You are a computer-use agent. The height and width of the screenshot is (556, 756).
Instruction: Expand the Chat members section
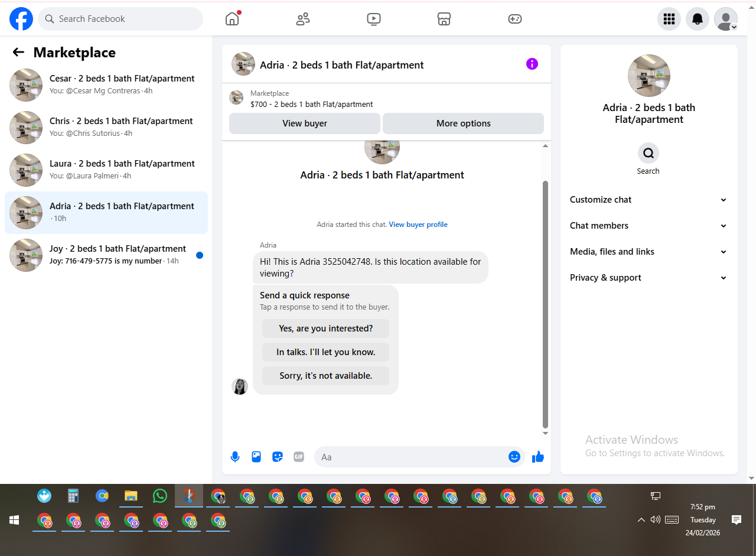pyautogui.click(x=649, y=226)
